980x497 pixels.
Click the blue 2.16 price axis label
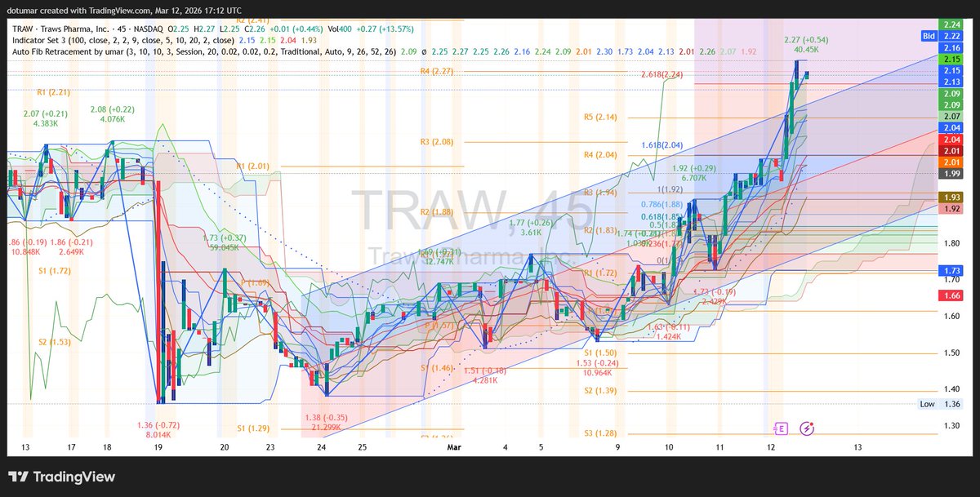(x=951, y=48)
